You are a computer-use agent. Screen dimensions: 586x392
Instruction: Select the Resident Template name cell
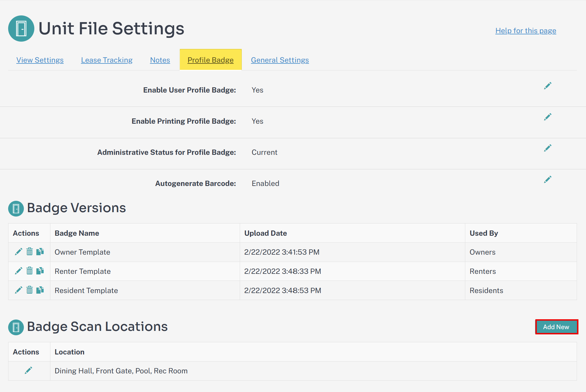point(145,290)
